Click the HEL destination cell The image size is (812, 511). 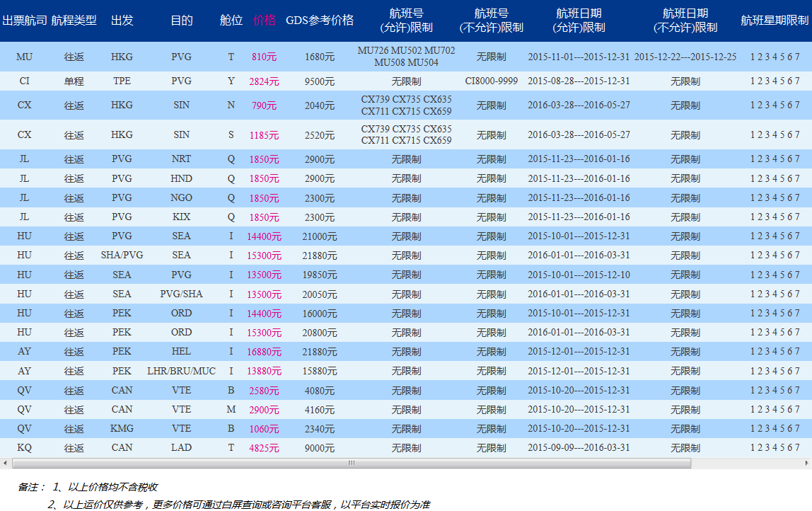point(181,351)
